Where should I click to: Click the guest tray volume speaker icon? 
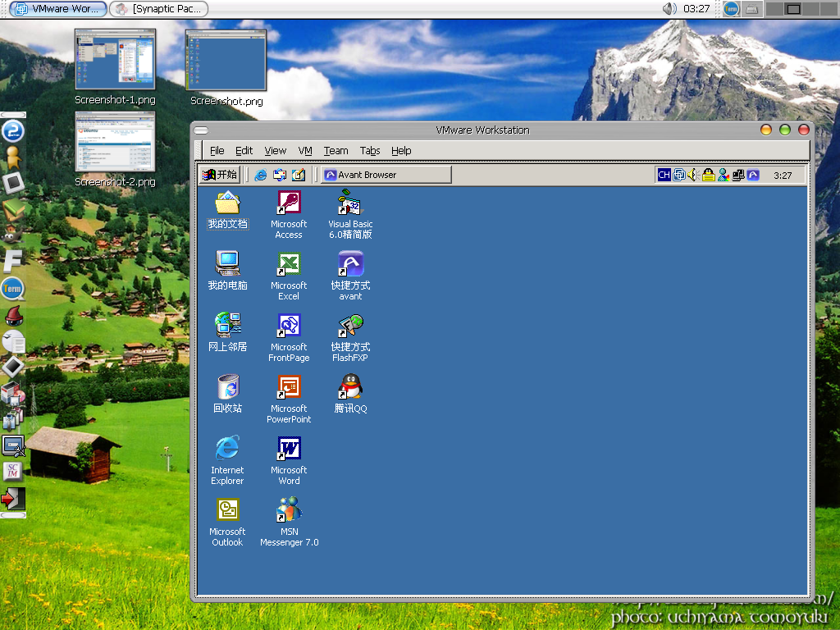pyautogui.click(x=693, y=175)
